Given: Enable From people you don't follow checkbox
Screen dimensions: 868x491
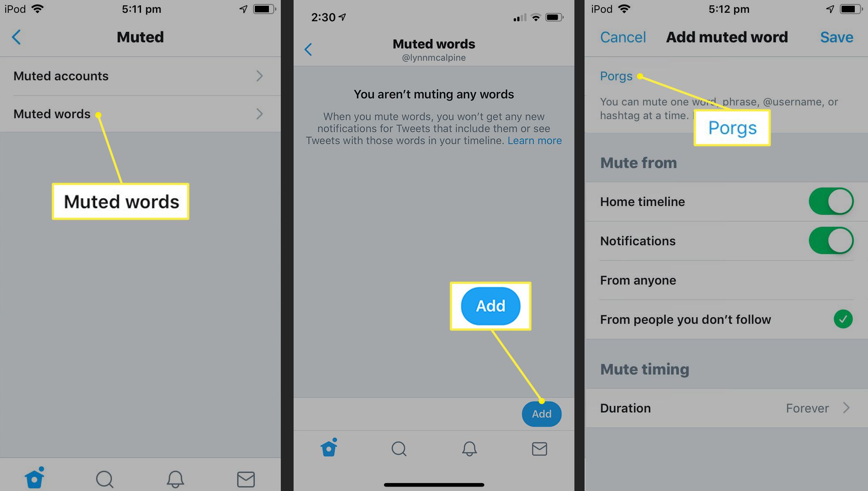Looking at the screenshot, I should (844, 319).
